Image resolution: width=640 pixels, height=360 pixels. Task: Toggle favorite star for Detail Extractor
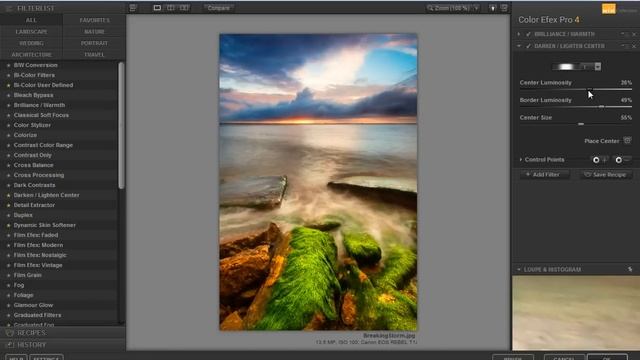(8, 205)
